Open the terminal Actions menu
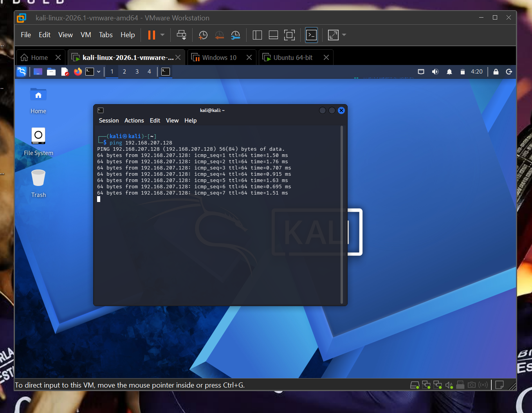 coord(134,121)
